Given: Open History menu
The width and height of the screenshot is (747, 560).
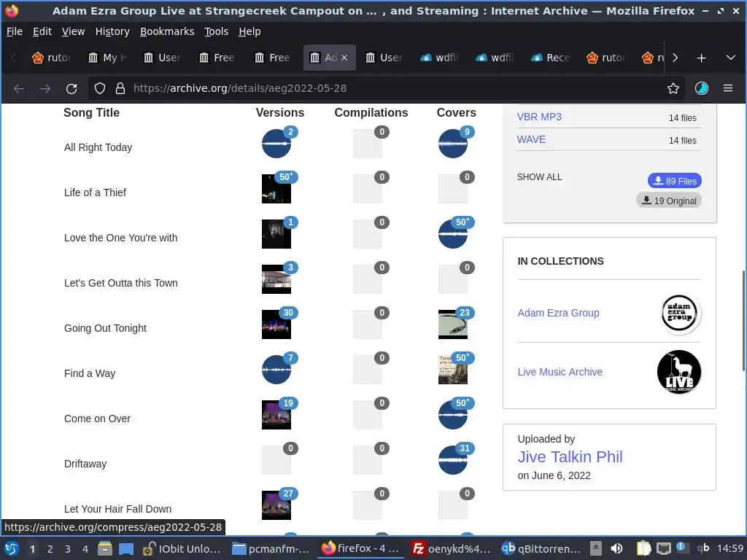Looking at the screenshot, I should tap(112, 31).
